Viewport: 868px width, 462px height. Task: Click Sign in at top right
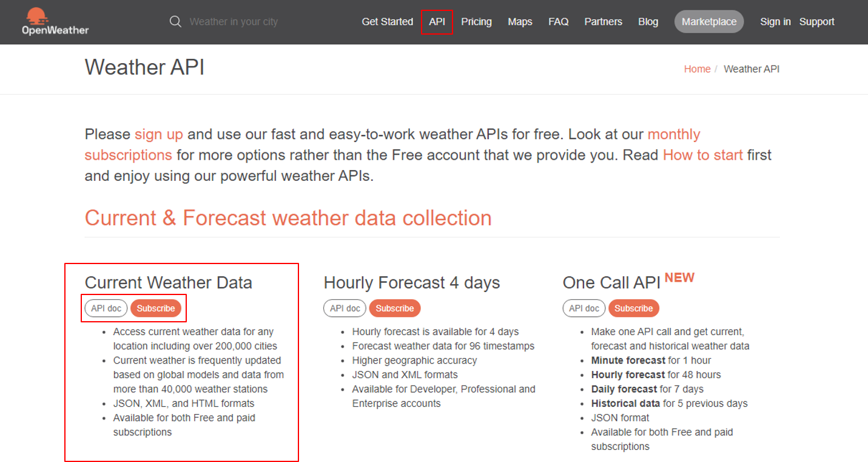775,22
